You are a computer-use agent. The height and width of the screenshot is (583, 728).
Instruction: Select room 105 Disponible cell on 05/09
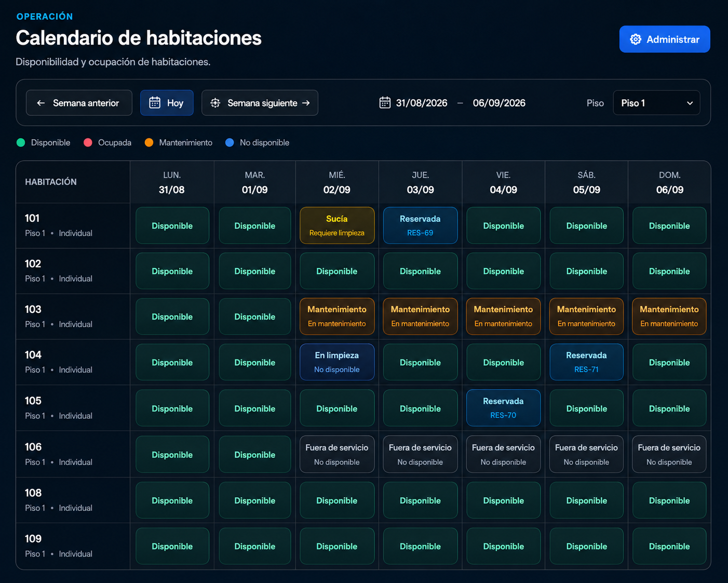(x=587, y=408)
